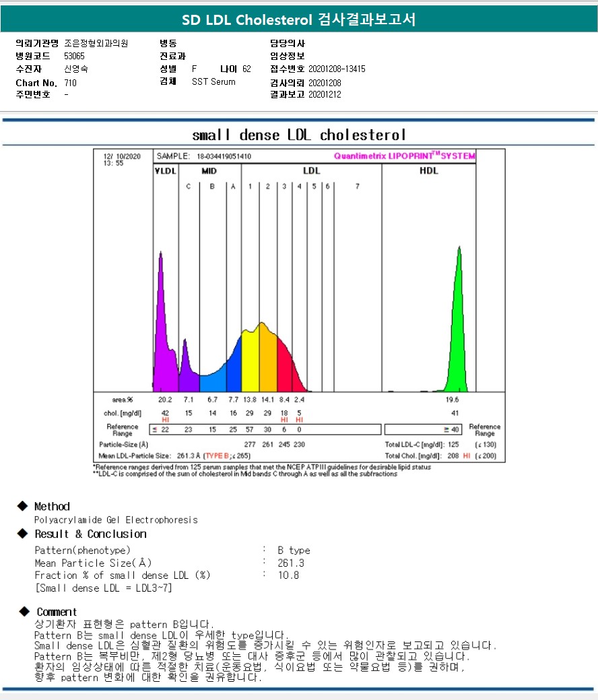Screen dimensions: 598x700
Task: Click the VLDL column header
Action: point(165,171)
